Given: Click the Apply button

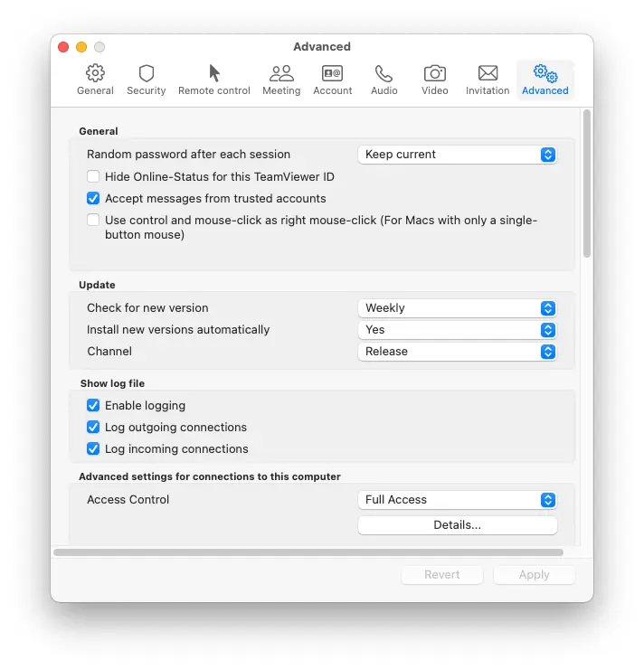Looking at the screenshot, I should (x=534, y=575).
